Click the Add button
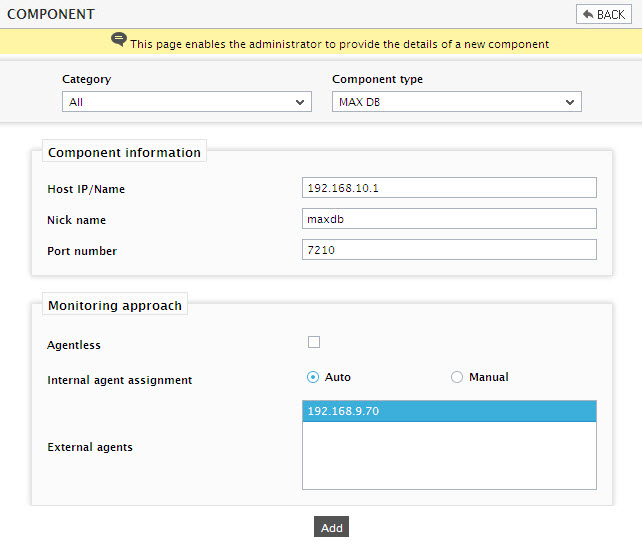Image resolution: width=642 pixels, height=546 pixels. coord(332,527)
